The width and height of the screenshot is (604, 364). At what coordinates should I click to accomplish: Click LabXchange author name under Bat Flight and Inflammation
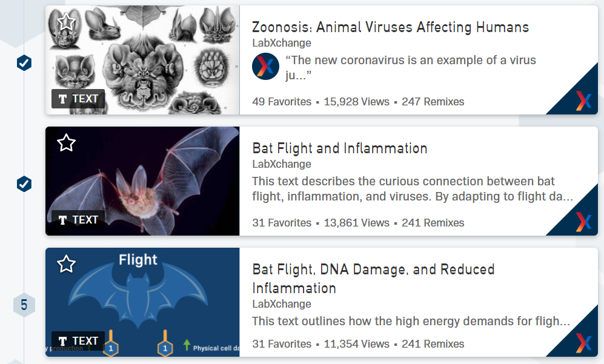(282, 164)
